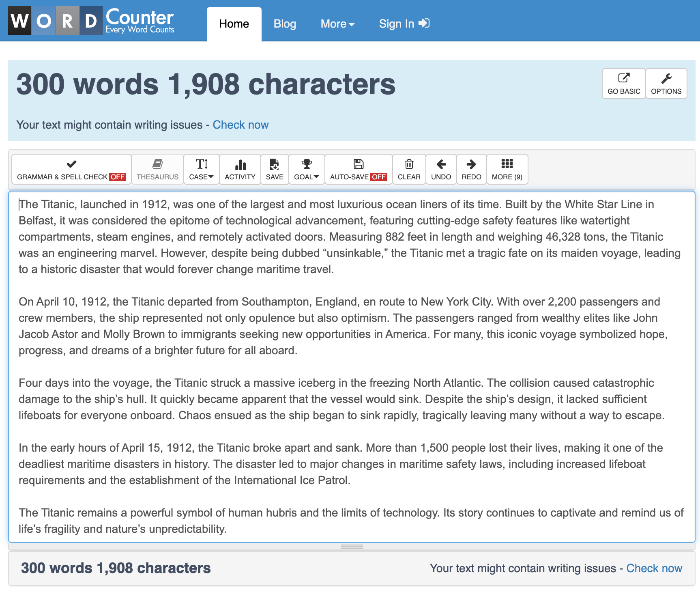Image resolution: width=700 pixels, height=590 pixels.
Task: Open More (9) tools grid
Action: point(507,169)
